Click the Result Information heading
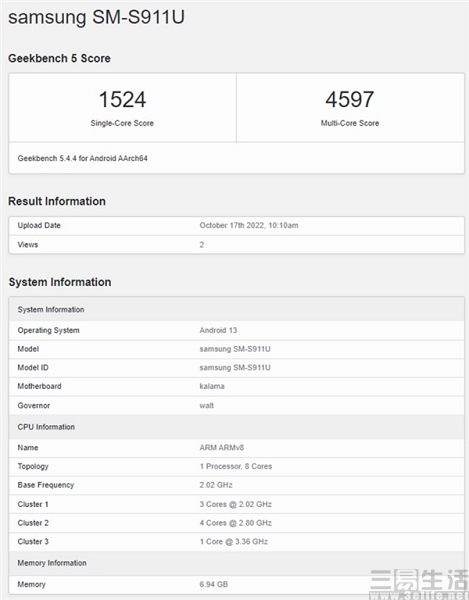 [x=57, y=201]
